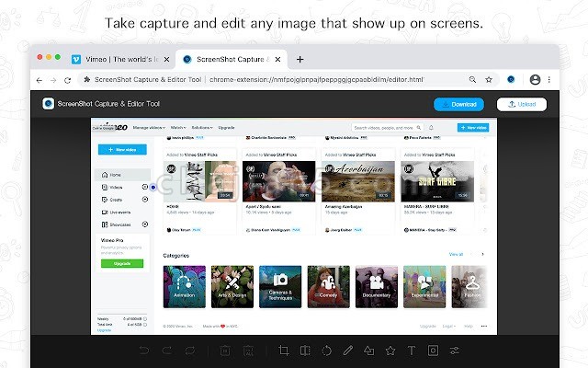Screen dimensions: 588x368
Task: Open the browser profile avatar
Action: 535,80
